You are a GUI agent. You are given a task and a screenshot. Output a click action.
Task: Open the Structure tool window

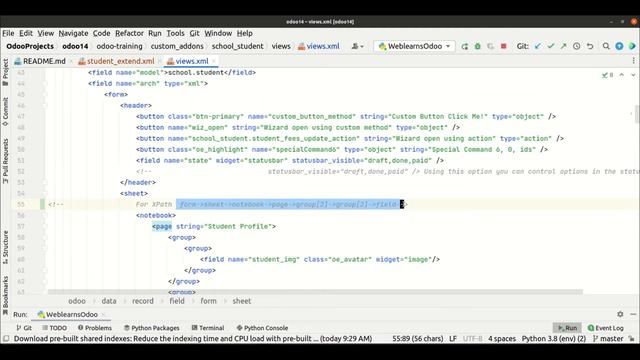(5, 247)
